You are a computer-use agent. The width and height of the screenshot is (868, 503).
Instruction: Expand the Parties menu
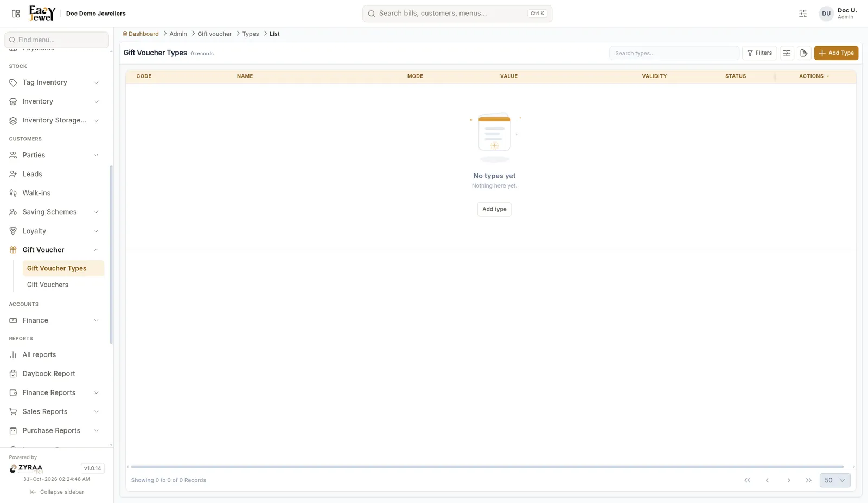point(54,155)
